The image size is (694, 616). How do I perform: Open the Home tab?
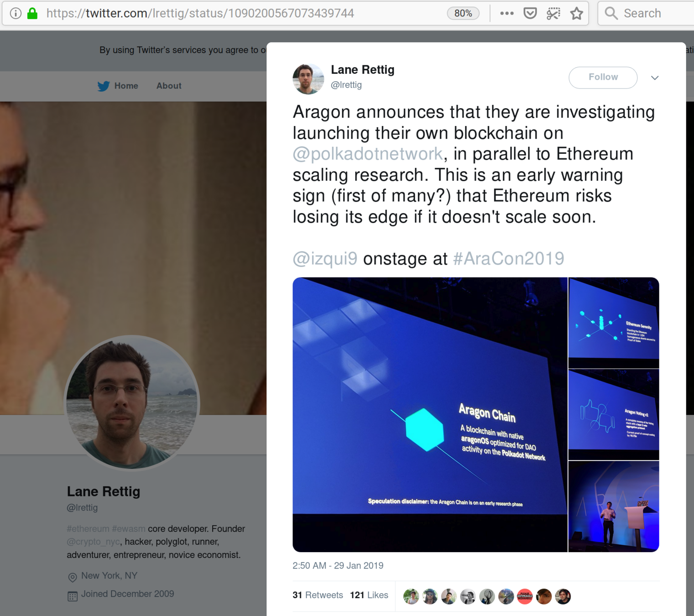126,86
